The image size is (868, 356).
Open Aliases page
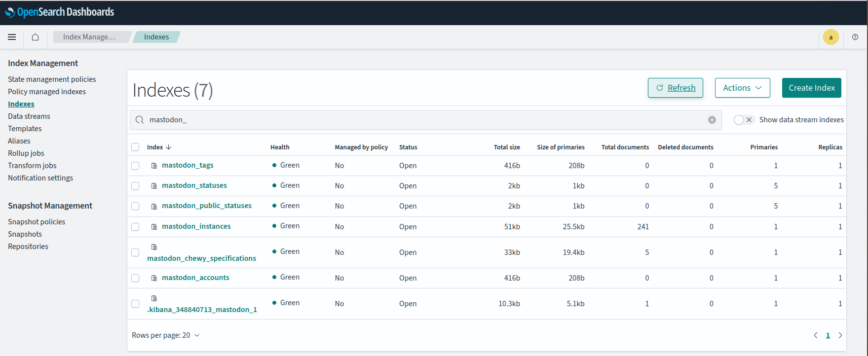click(x=19, y=141)
